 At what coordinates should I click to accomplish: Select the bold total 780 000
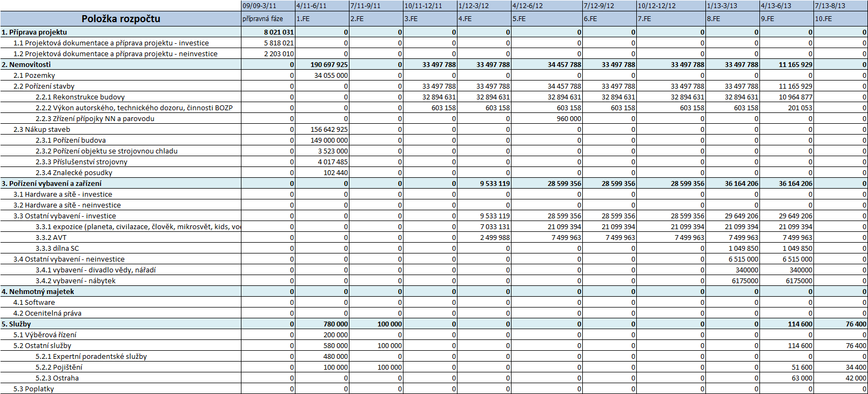[x=335, y=324]
